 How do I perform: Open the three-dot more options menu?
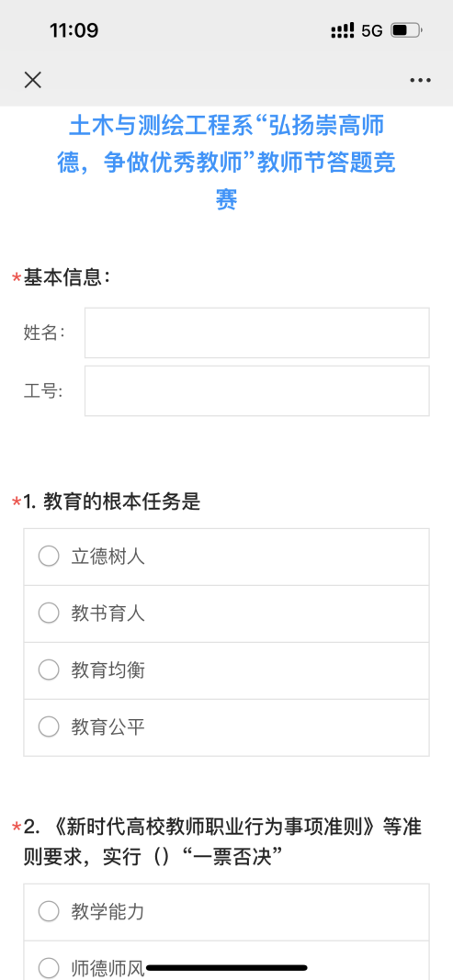click(420, 80)
